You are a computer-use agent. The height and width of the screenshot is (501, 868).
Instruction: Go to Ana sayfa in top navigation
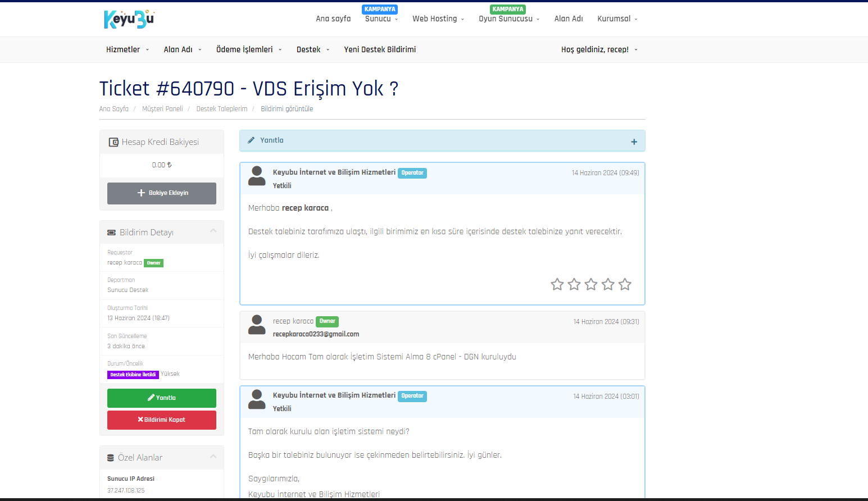tap(333, 19)
